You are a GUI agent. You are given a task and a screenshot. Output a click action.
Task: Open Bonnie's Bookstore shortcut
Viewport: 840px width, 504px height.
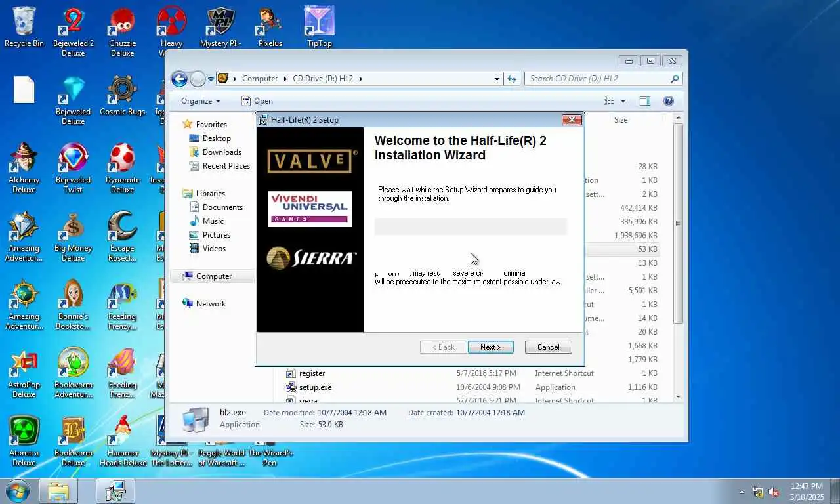[73, 304]
